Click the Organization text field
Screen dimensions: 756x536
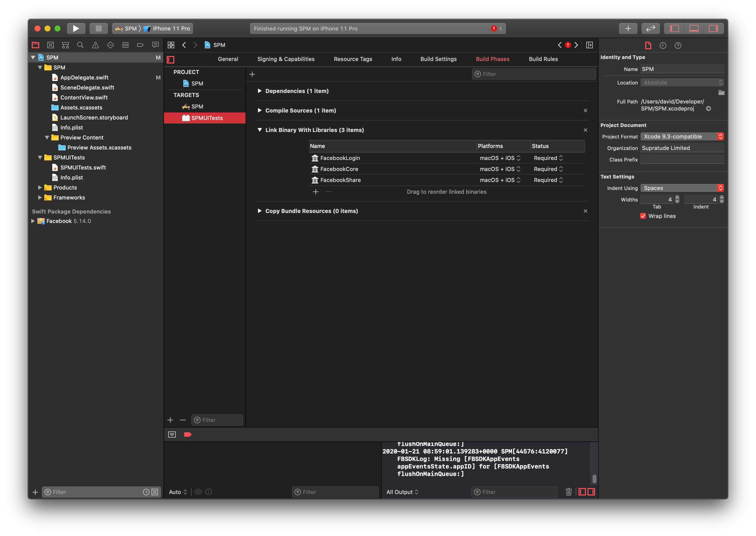[x=682, y=148]
